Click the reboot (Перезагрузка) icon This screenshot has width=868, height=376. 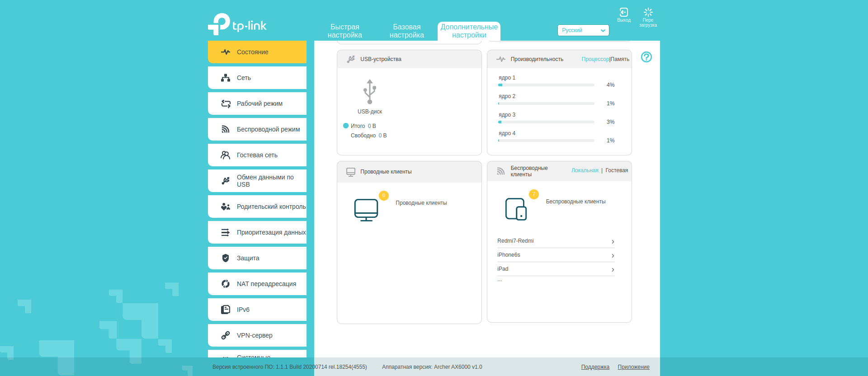pos(648,13)
